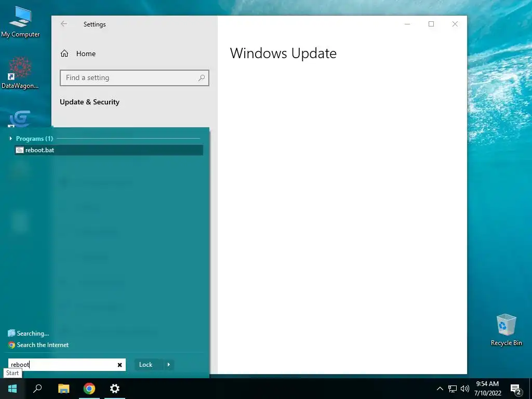Image resolution: width=532 pixels, height=399 pixels.
Task: Open the network status tray icon
Action: coord(453,389)
